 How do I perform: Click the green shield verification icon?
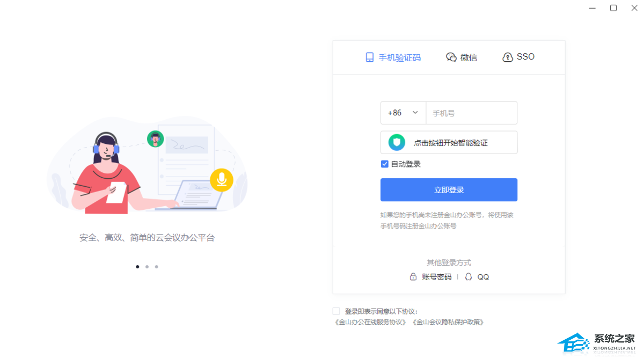click(x=397, y=142)
